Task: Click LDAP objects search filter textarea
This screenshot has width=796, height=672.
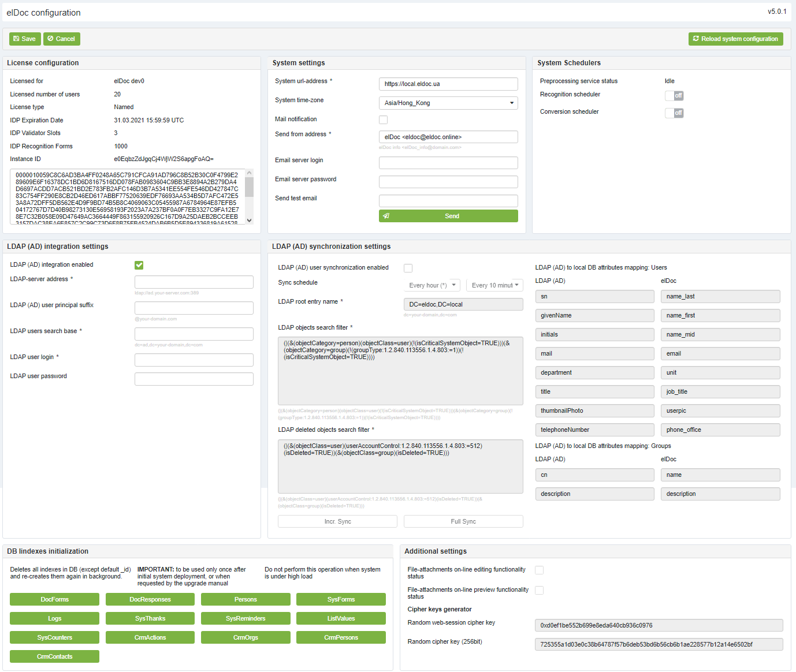Action: click(x=400, y=371)
